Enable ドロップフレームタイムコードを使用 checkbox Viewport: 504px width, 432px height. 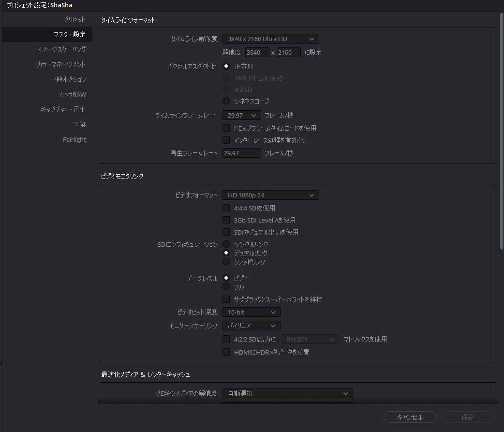click(x=226, y=128)
